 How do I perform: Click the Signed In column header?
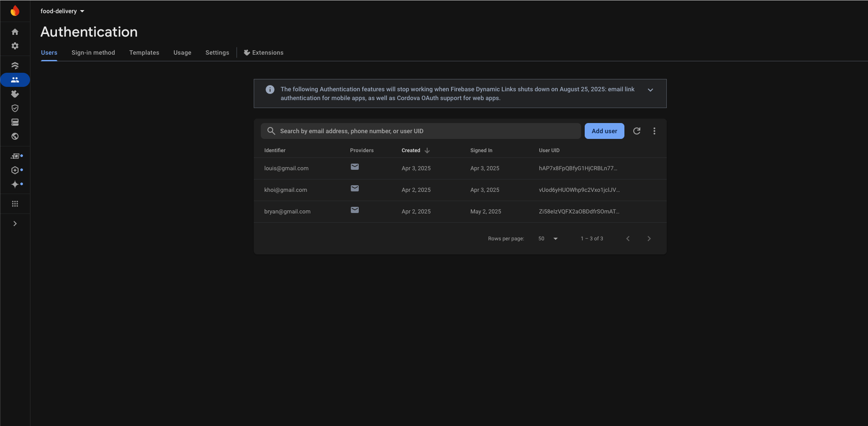481,150
